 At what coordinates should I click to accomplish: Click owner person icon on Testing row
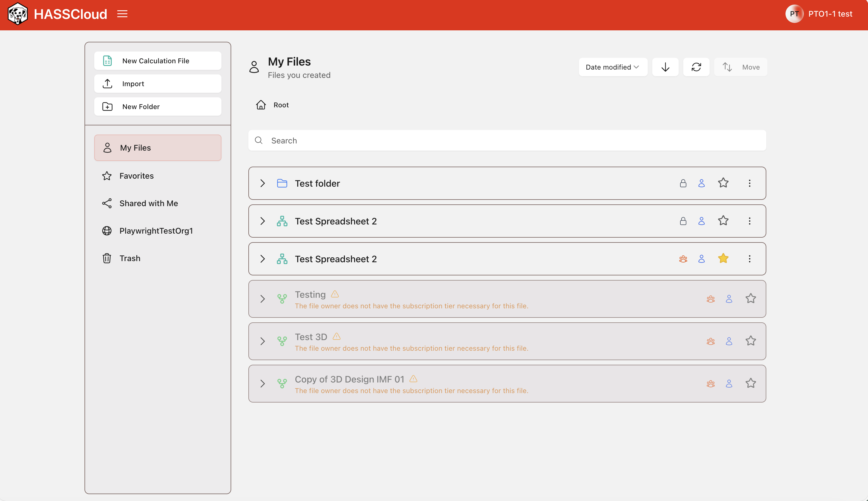pyautogui.click(x=728, y=299)
